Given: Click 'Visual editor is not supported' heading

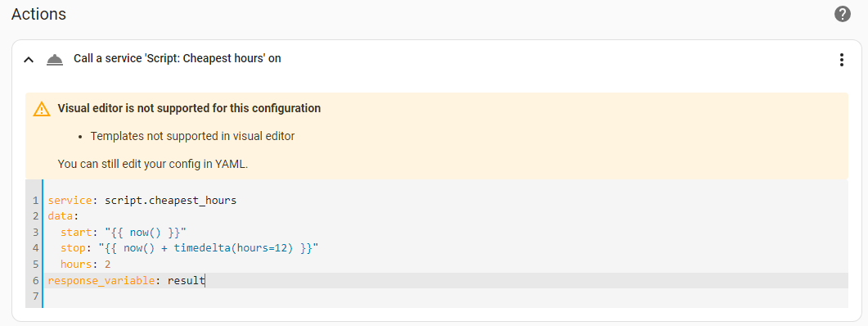Looking at the screenshot, I should (x=189, y=108).
